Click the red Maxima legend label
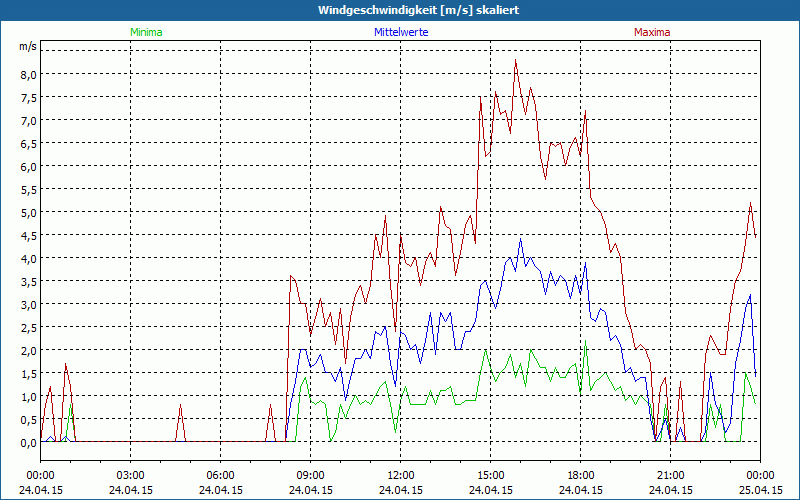 pyautogui.click(x=652, y=32)
